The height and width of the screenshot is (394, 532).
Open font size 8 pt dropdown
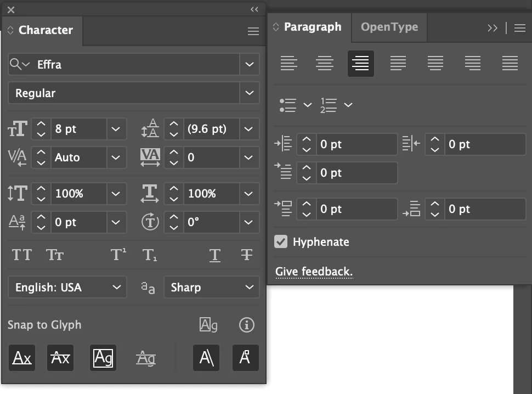116,129
